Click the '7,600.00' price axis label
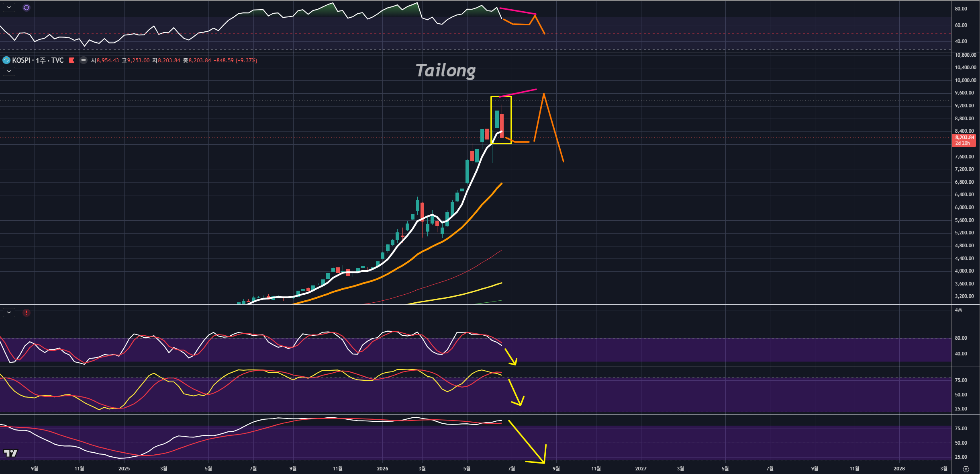 [x=964, y=157]
